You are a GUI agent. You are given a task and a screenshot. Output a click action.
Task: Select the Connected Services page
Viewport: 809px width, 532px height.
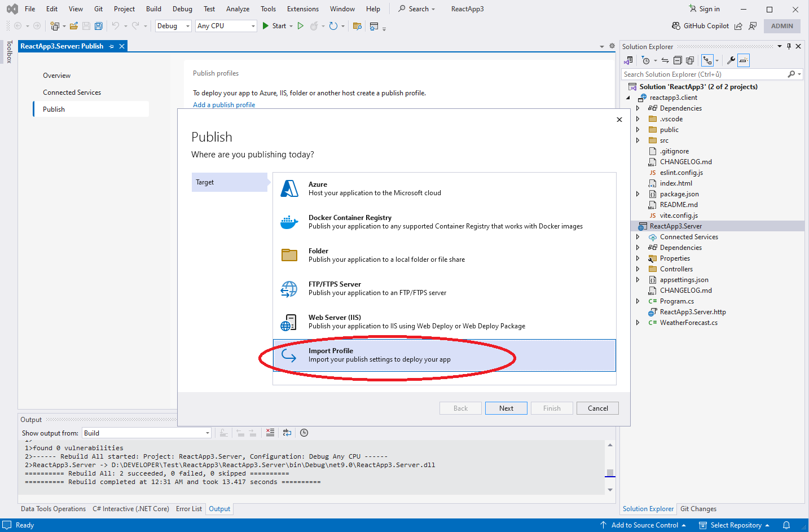[x=72, y=93]
